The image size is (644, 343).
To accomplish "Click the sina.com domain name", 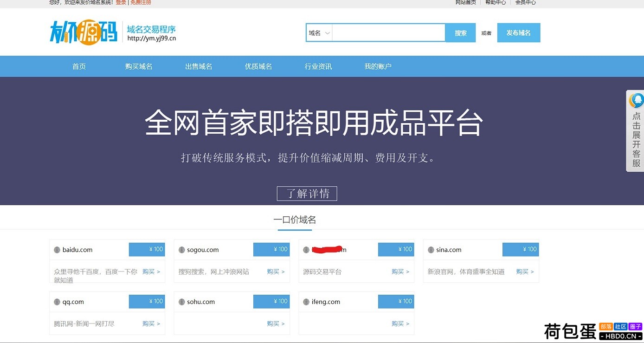I will coord(449,250).
